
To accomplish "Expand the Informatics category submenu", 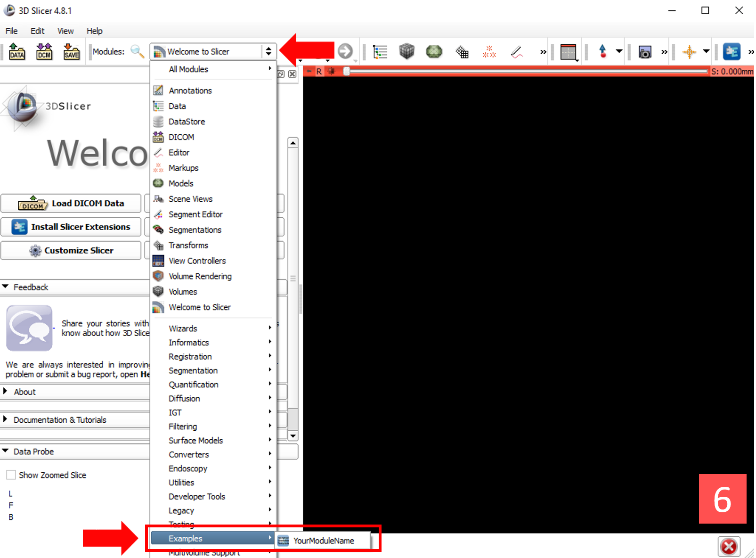I will pyautogui.click(x=213, y=343).
